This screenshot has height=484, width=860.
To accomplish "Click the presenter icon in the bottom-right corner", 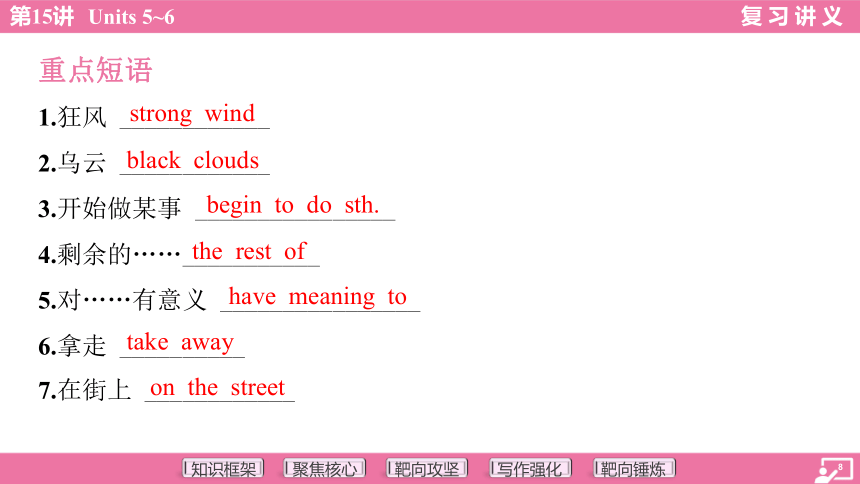I will click(x=833, y=470).
